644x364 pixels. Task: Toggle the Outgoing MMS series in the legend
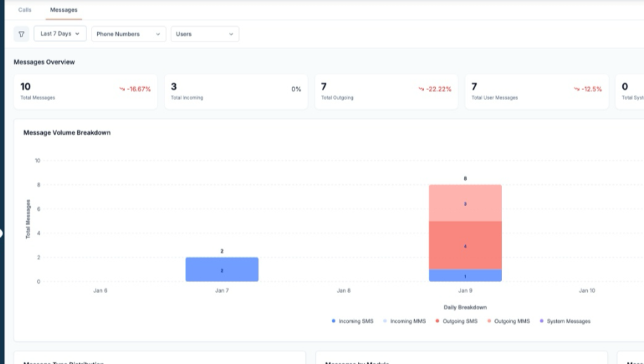tap(510, 321)
